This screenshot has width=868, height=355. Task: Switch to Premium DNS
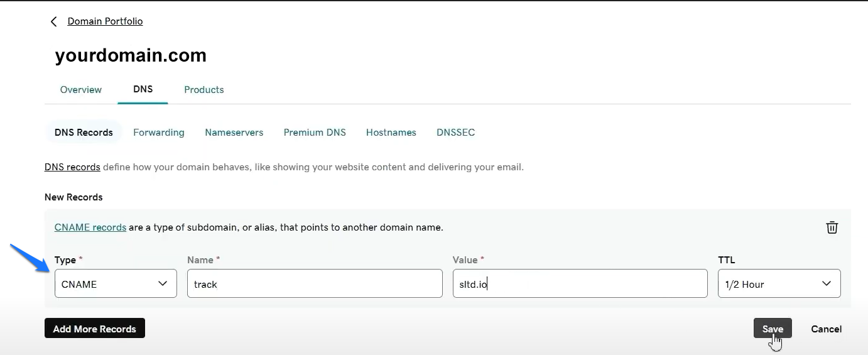[x=315, y=133]
